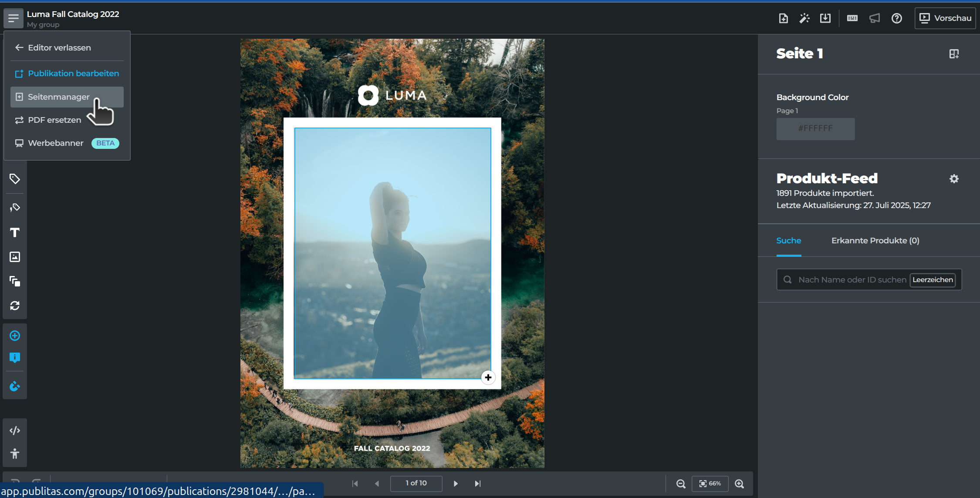The width and height of the screenshot is (980, 498).
Task: Switch to Erkannte Produkte tab
Action: [x=875, y=241]
